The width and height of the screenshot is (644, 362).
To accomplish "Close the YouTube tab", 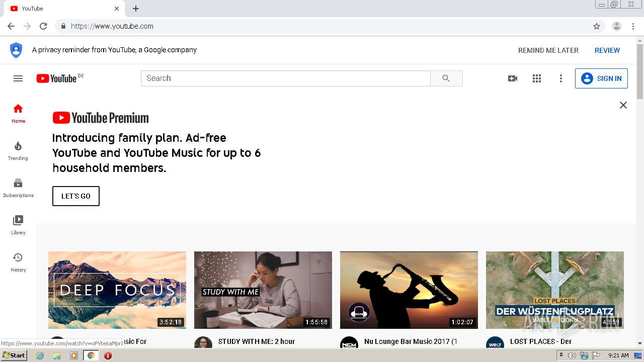I will click(x=117, y=9).
